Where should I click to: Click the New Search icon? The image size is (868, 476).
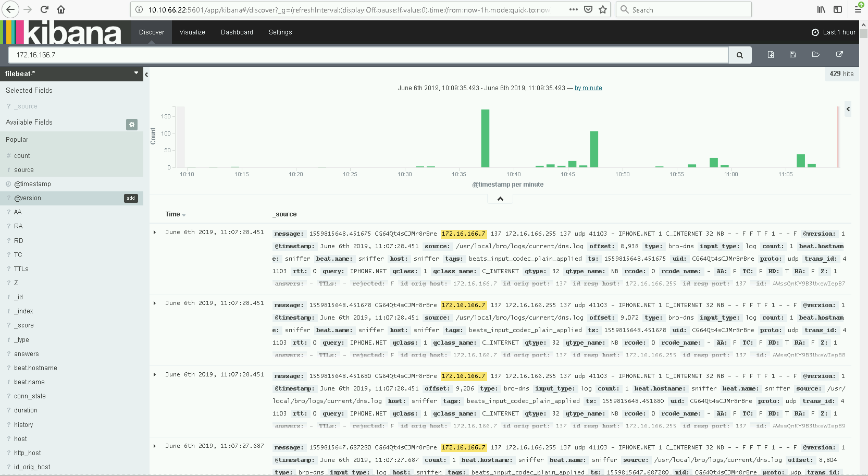[x=771, y=55]
